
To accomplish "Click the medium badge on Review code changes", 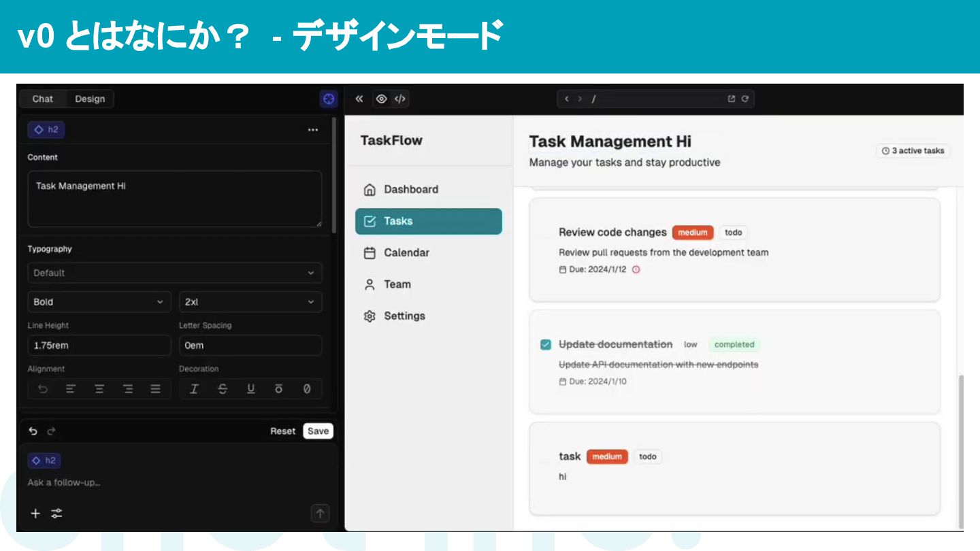I will click(693, 233).
